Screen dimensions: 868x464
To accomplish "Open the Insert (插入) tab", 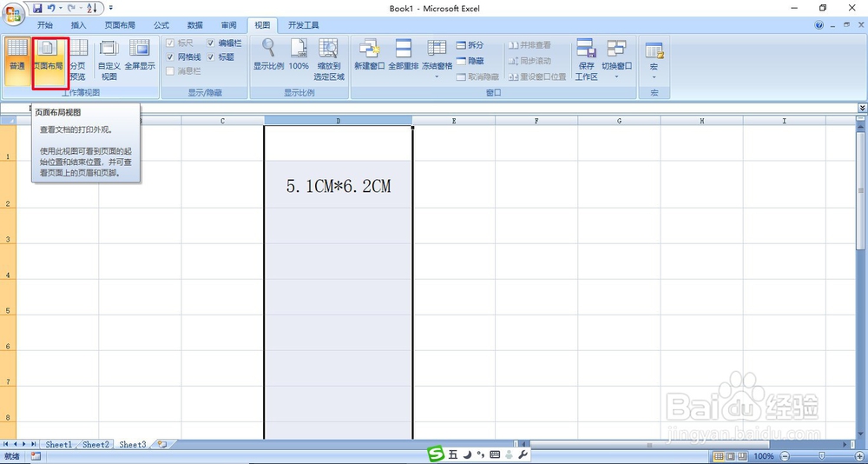I will [79, 25].
